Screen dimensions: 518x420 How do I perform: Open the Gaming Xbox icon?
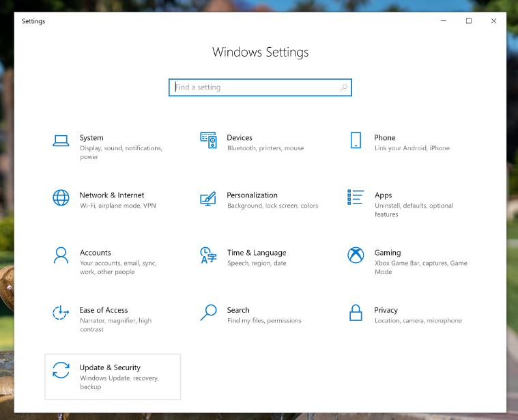[356, 255]
